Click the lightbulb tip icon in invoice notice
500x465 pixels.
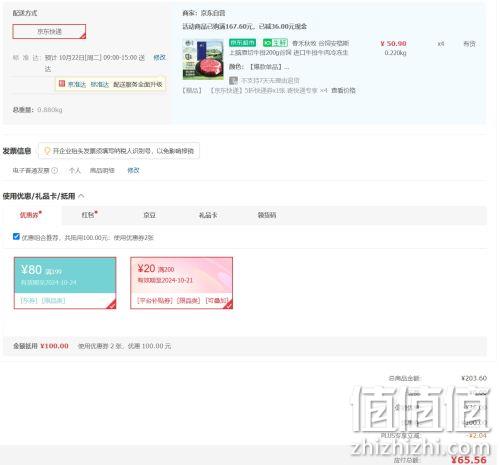point(47,151)
